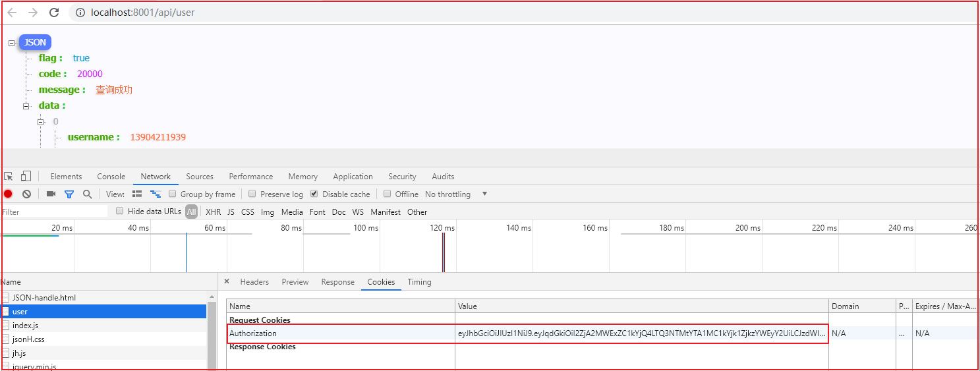Go back using the browser back arrow
This screenshot has height=371, width=980.
[12, 13]
